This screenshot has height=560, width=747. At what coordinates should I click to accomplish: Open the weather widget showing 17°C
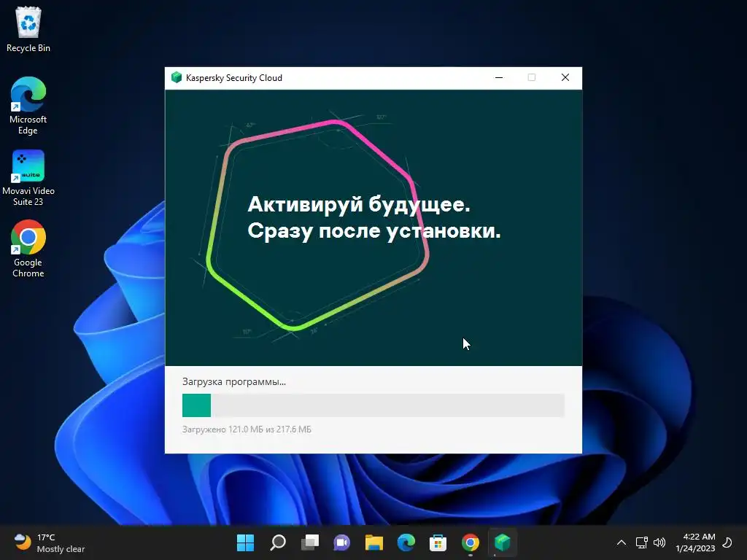pos(49,542)
